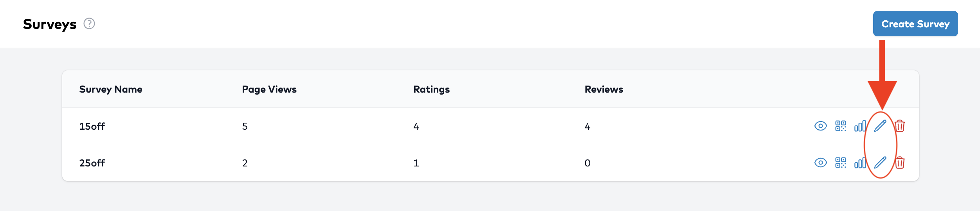Select the 25off survey name
The image size is (980, 211).
tap(92, 163)
